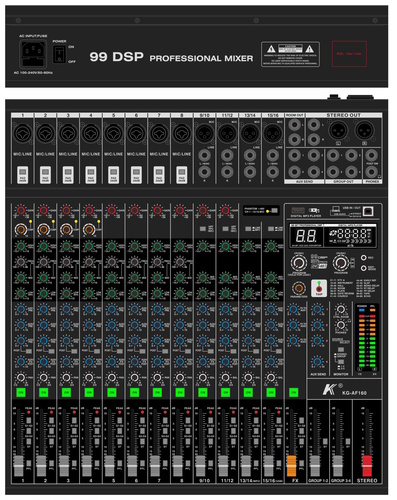Click the DSP PROGRAM knob beside the two-digit display
Viewport: 397px width, 500px height.
299,263
